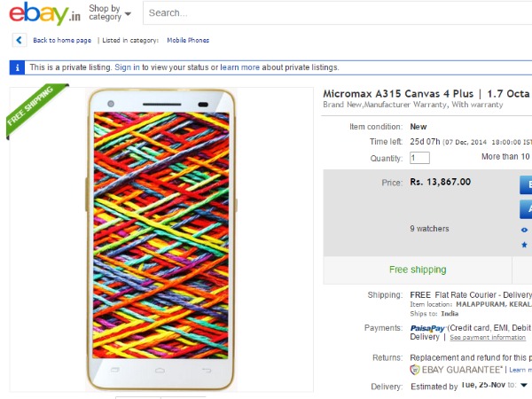Click the green Free Shipping ribbon badge
This screenshot has width=532, height=399.
pos(34,111)
